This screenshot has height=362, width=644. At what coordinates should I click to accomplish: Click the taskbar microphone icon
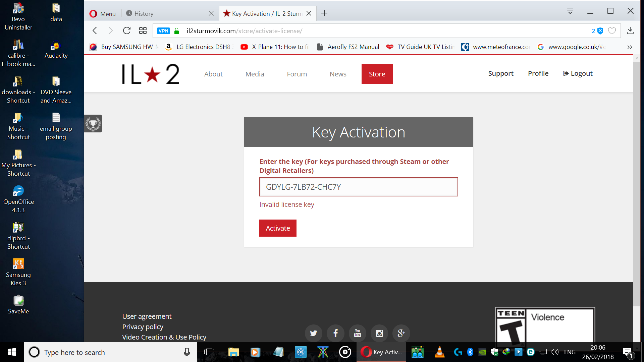[x=187, y=352]
